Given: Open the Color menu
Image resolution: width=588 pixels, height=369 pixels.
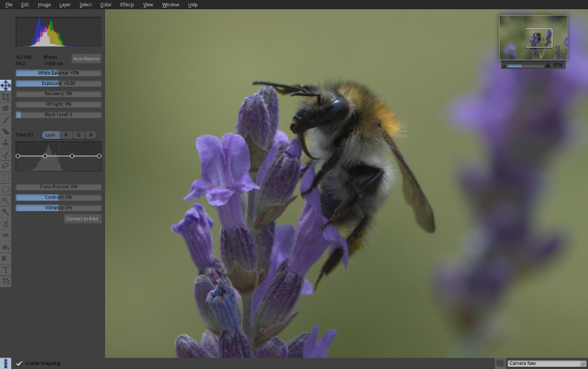Looking at the screenshot, I should tap(106, 5).
